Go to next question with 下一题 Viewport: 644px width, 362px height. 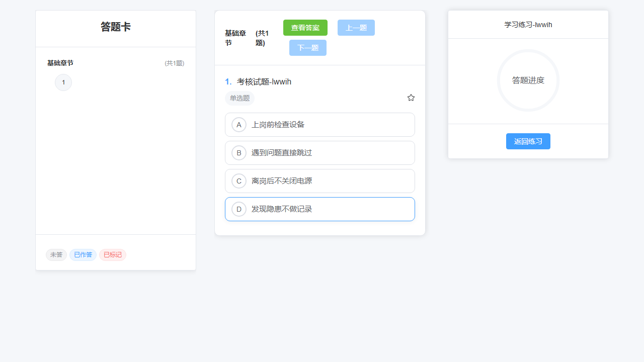click(x=308, y=48)
